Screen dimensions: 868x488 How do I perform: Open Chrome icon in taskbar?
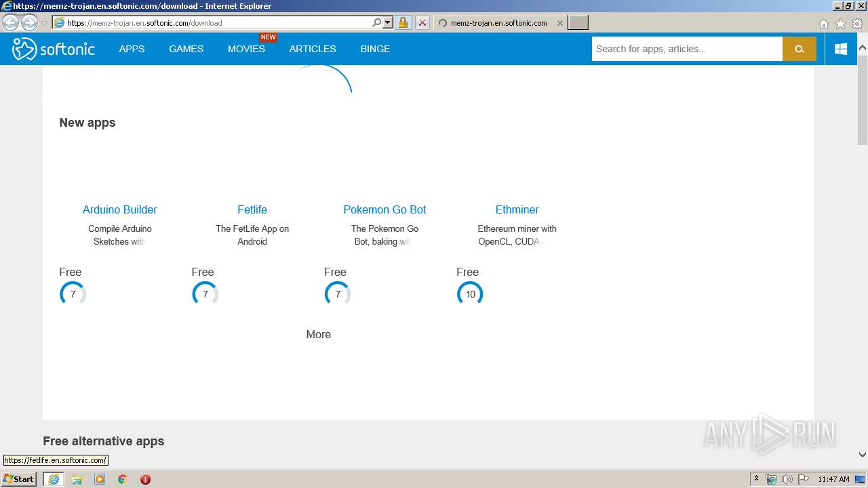click(x=122, y=479)
